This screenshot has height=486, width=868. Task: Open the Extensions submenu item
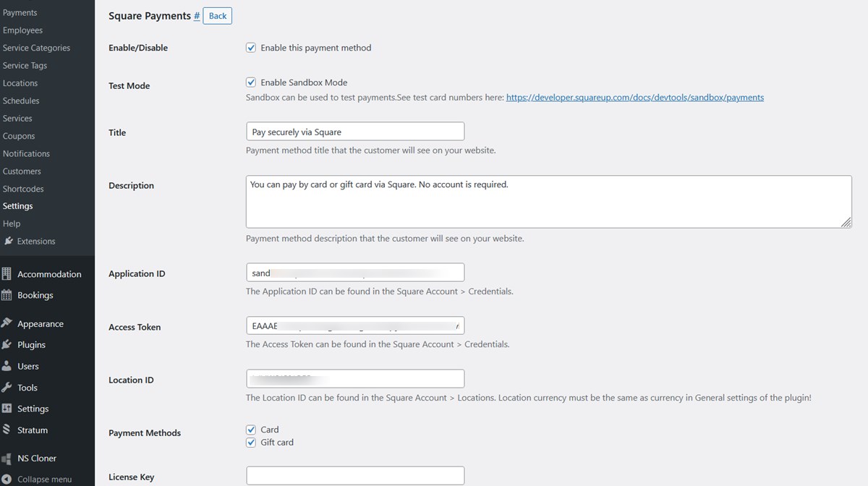36,241
